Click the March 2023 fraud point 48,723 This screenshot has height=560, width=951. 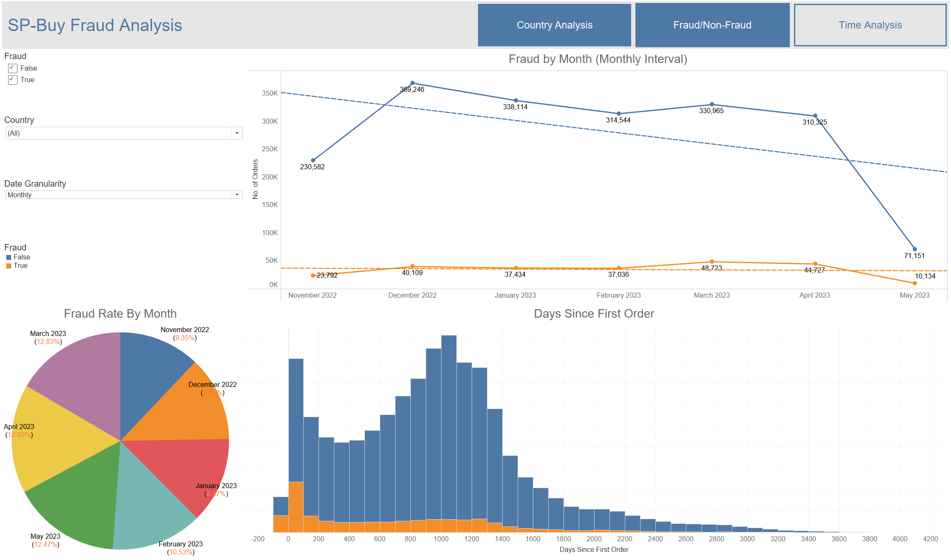712,262
